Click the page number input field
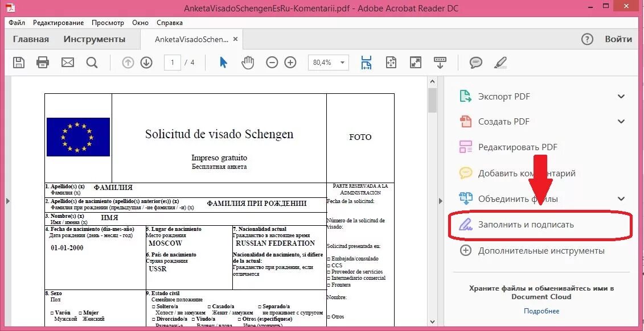 (173, 63)
